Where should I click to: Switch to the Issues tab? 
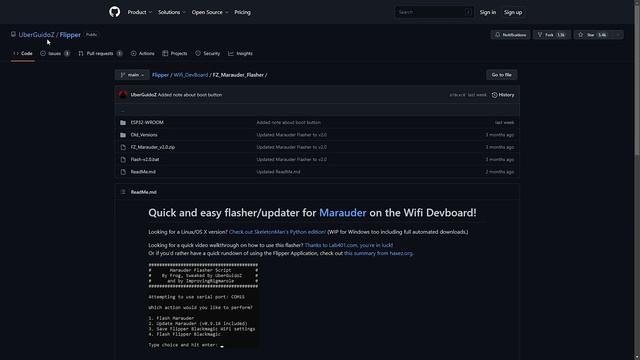55,53
